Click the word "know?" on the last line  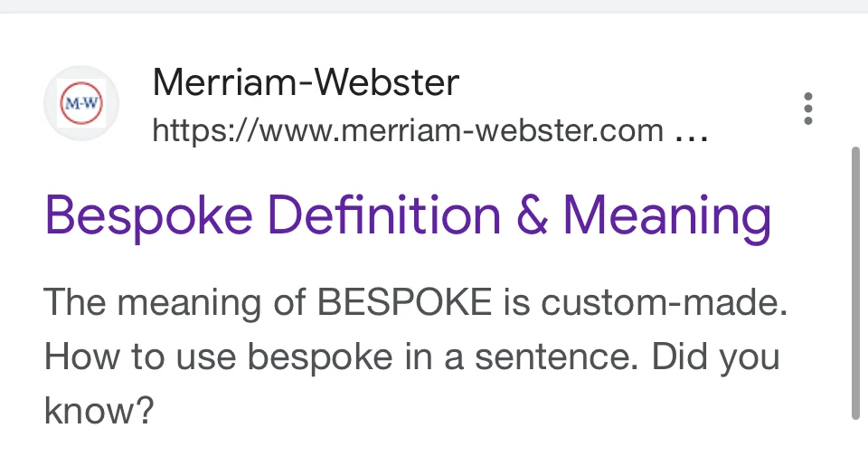99,411
